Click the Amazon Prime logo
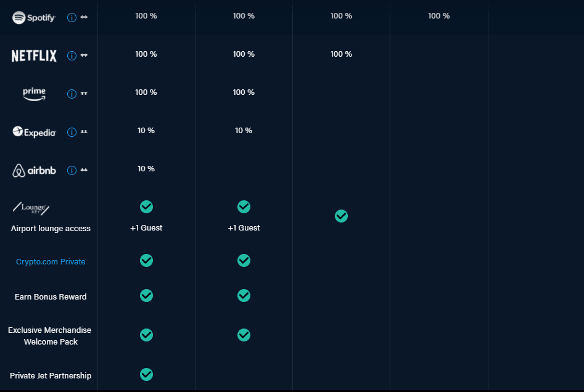Screen dimensions: 584x392 pos(34,94)
